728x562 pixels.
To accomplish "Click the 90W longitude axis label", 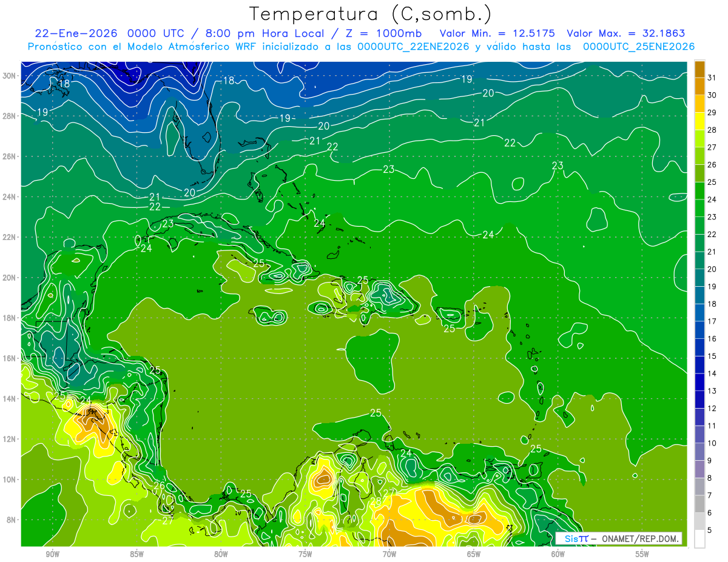I will point(53,554).
